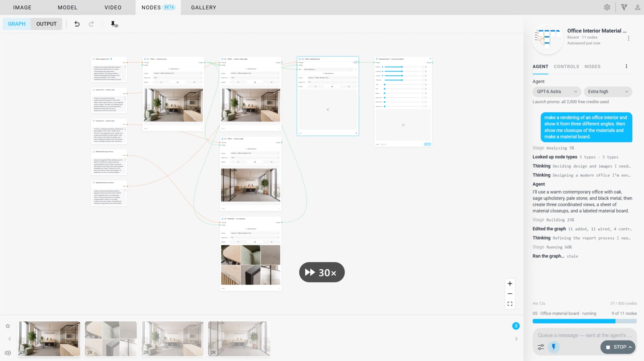Viewport: 644px width, 361px height.
Task: Click the Queue a message input field
Action: 585,335
